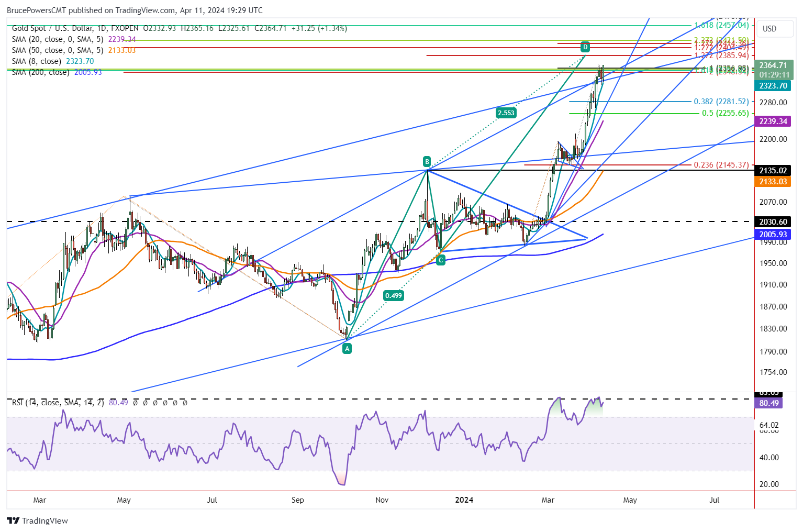803x532 pixels.
Task: Click the 2.553 extension label on the trendline
Action: tap(505, 112)
